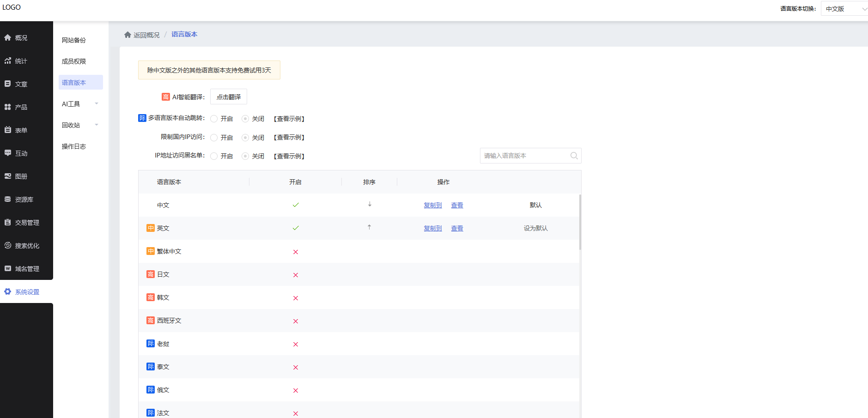Select 关闭 radio for 限制国内IP访问
Viewport: 868px width, 418px height.
click(x=245, y=138)
